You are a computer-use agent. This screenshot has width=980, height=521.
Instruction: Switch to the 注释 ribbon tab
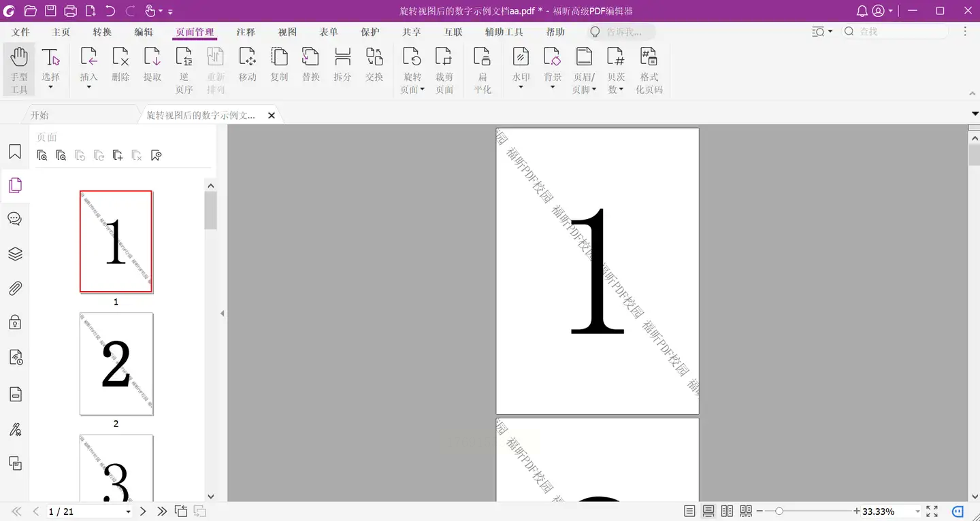[246, 32]
